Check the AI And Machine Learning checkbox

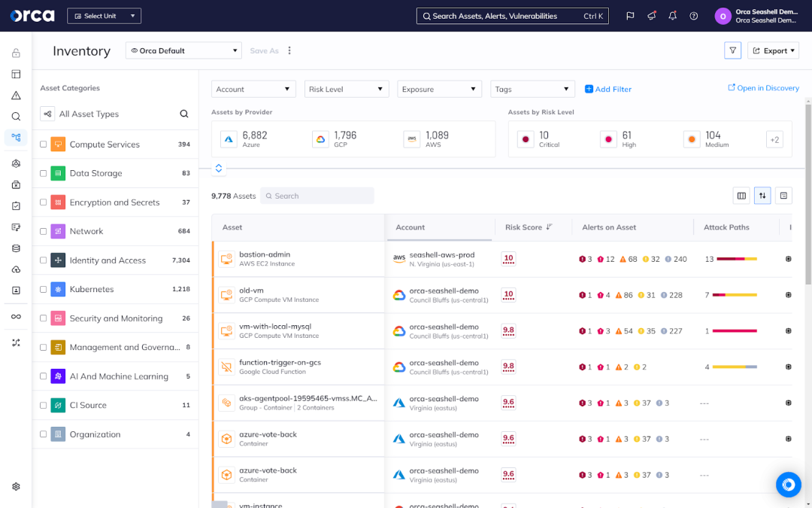point(44,376)
